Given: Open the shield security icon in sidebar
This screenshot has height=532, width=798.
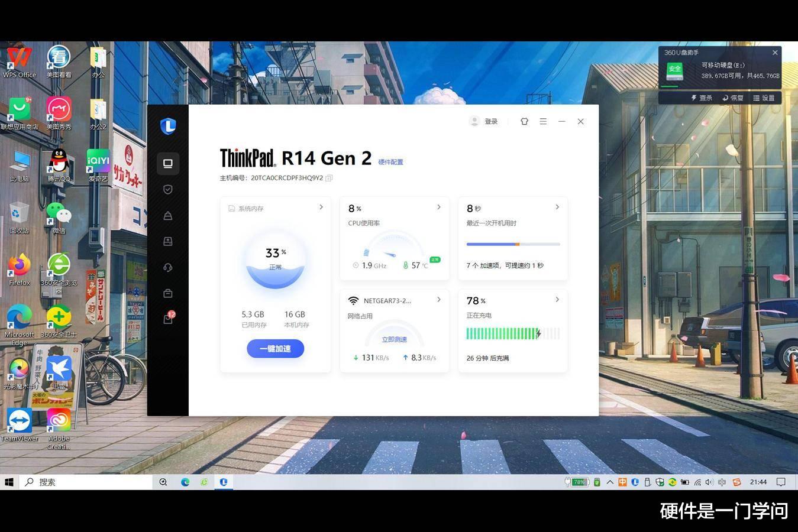Looking at the screenshot, I should [168, 189].
